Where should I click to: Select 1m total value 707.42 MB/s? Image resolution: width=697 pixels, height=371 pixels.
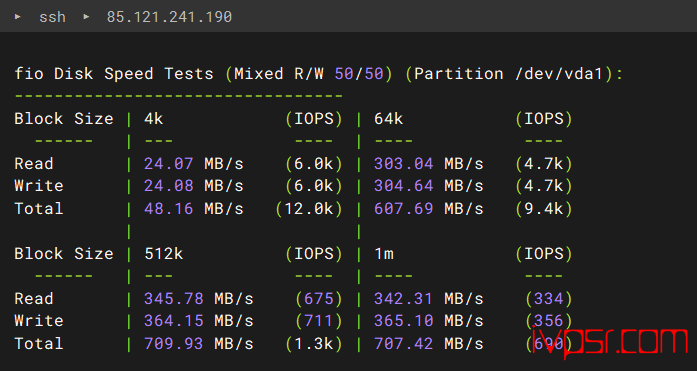(429, 343)
